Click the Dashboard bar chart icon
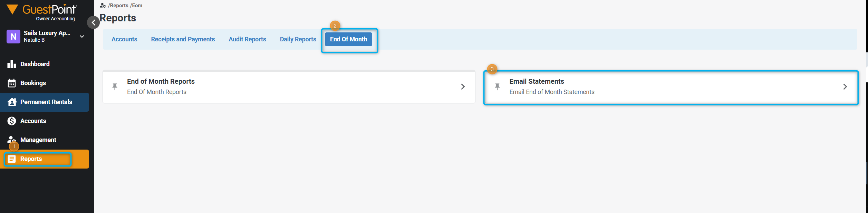The width and height of the screenshot is (868, 213). (12, 64)
